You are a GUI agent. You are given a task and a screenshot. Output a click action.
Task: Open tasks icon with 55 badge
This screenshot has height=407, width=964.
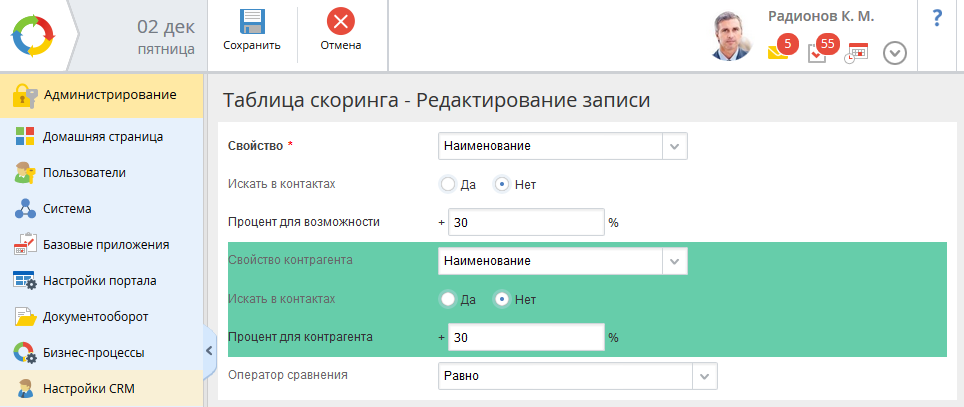tap(818, 52)
